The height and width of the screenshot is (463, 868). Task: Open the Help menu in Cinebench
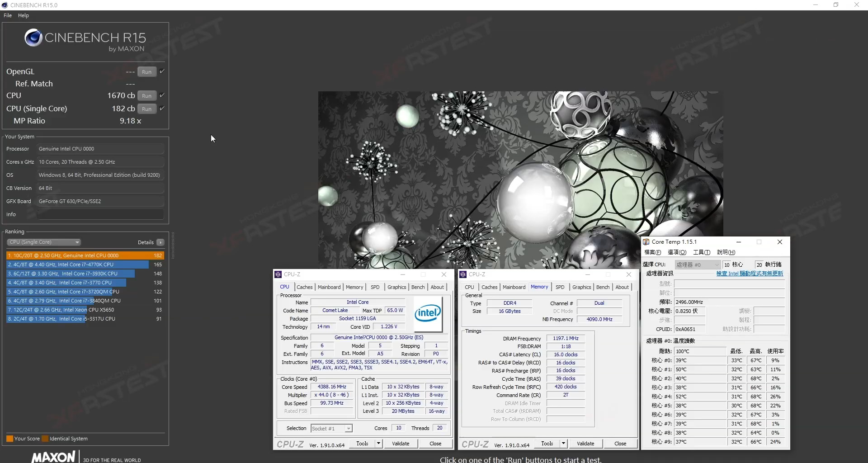coord(24,15)
